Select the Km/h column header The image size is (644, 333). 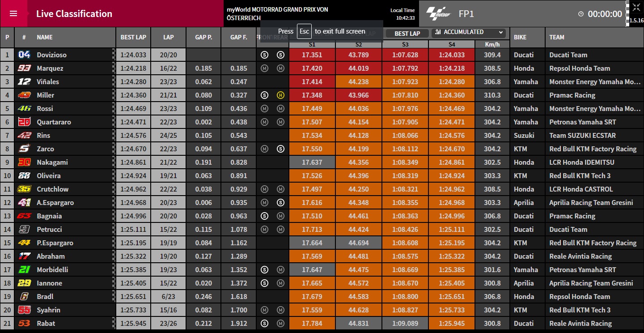click(492, 44)
